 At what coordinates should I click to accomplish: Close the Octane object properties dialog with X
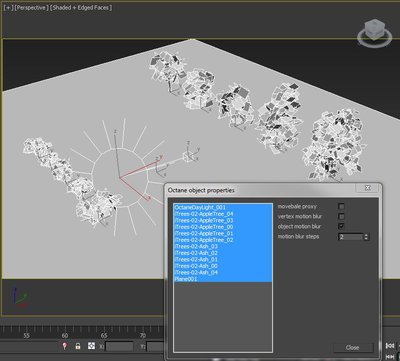pos(367,188)
